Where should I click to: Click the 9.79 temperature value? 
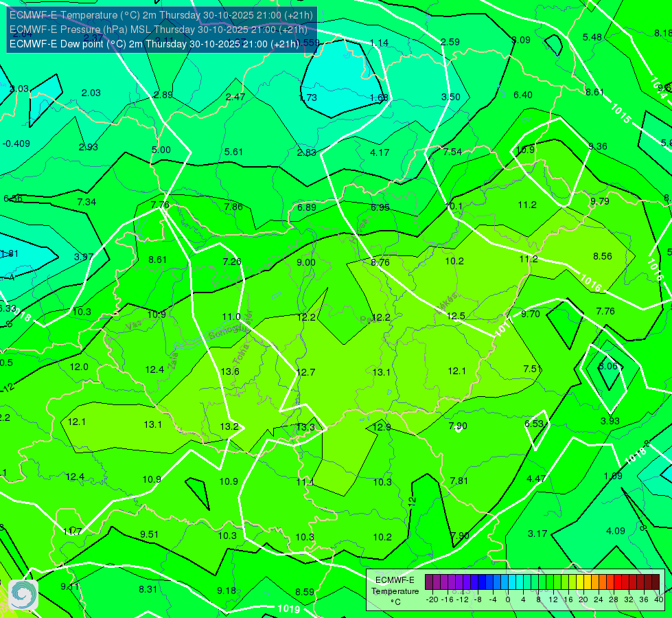tap(599, 201)
